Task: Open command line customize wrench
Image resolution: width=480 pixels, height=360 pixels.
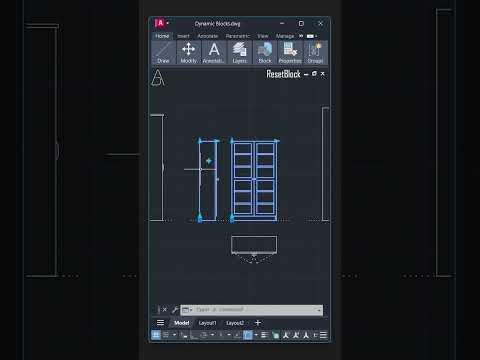Action: pyautogui.click(x=175, y=310)
